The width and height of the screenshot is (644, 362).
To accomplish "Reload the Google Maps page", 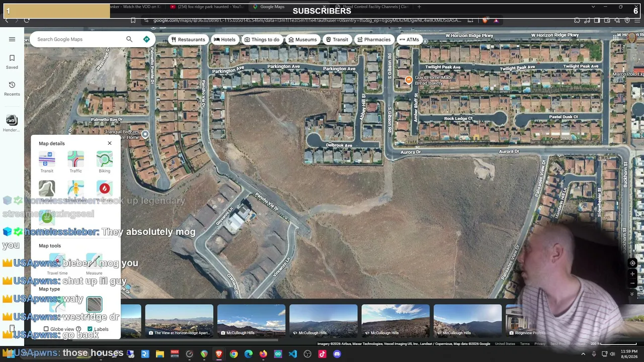I will 27,21.
